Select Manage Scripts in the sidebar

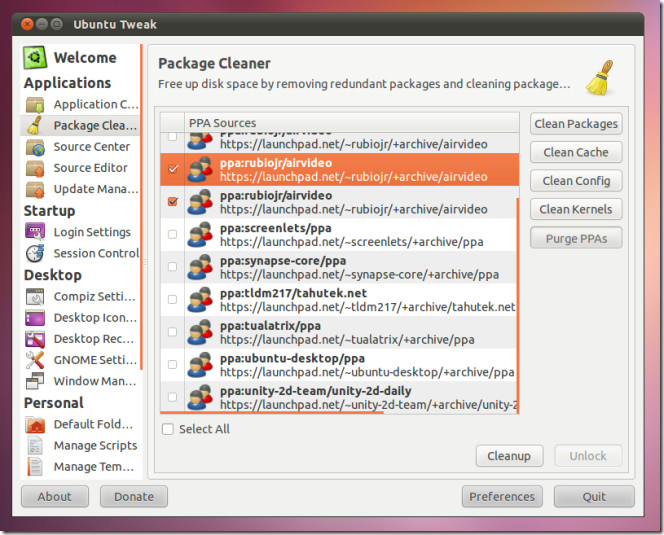coord(95,446)
